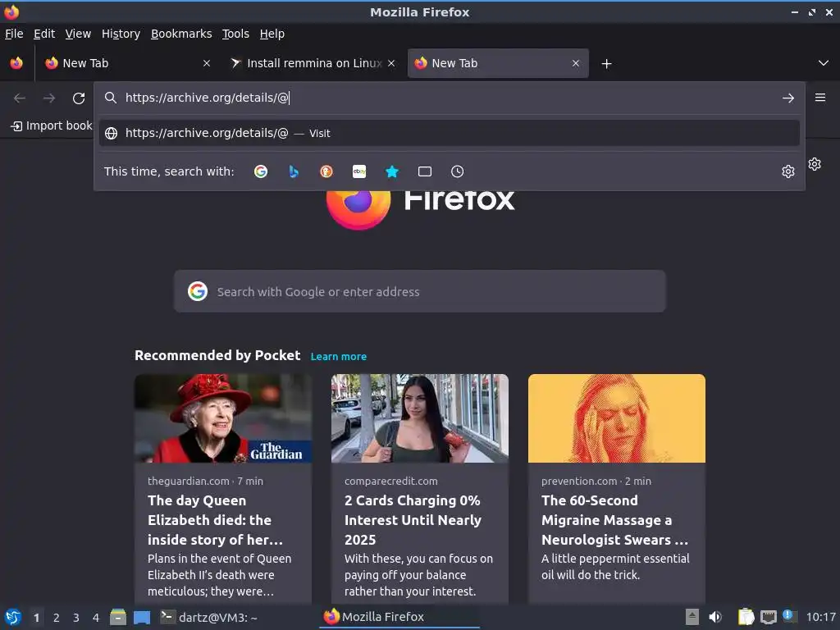The height and width of the screenshot is (630, 840).
Task: Click the Search with Google box
Action: point(419,291)
